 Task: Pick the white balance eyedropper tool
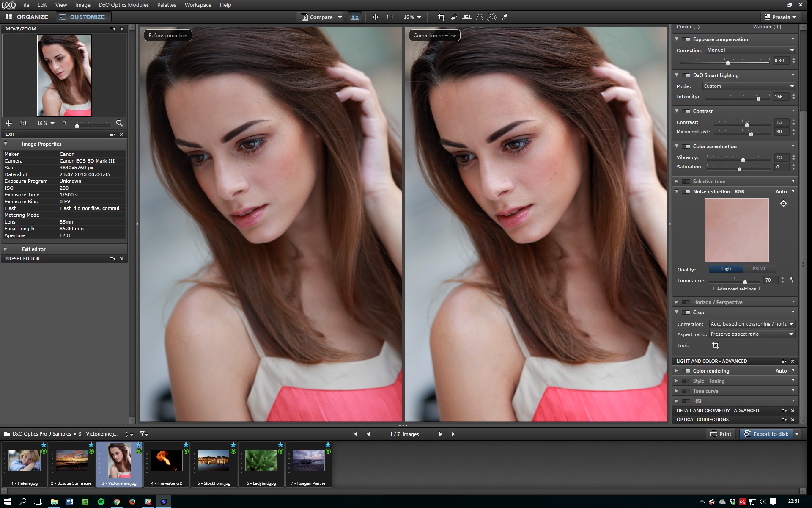tap(505, 17)
